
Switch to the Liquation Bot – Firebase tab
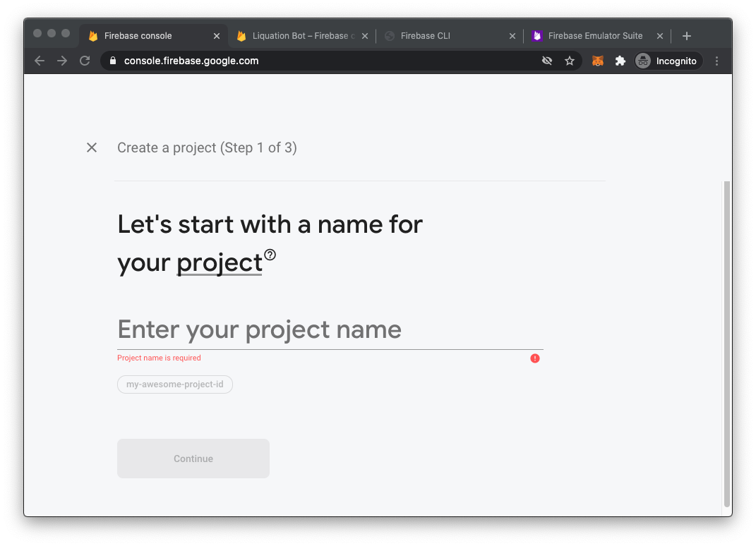coord(303,36)
